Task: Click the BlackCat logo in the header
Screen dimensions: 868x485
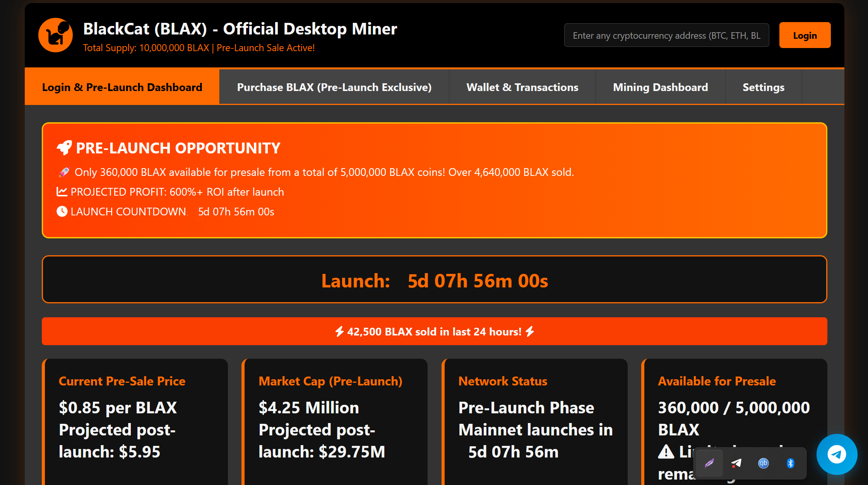Action: (x=55, y=35)
